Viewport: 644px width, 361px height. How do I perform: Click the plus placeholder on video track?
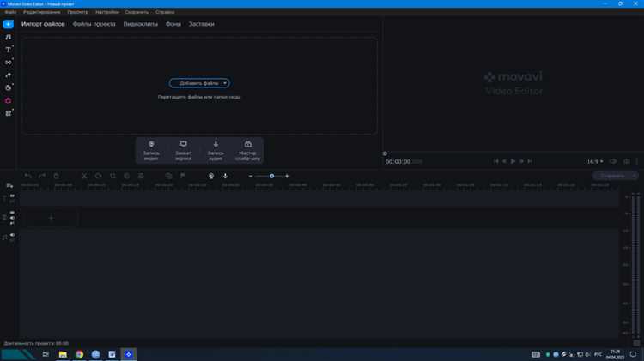[51, 218]
